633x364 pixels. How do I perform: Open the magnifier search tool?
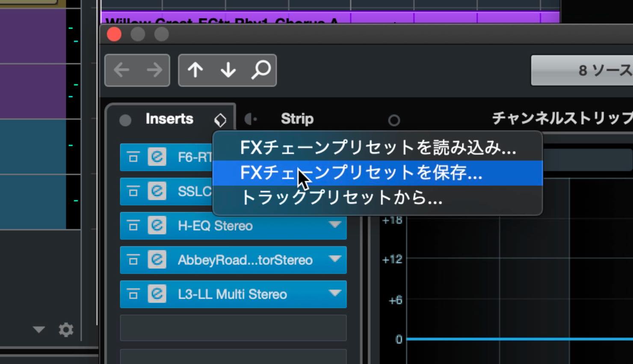point(260,70)
